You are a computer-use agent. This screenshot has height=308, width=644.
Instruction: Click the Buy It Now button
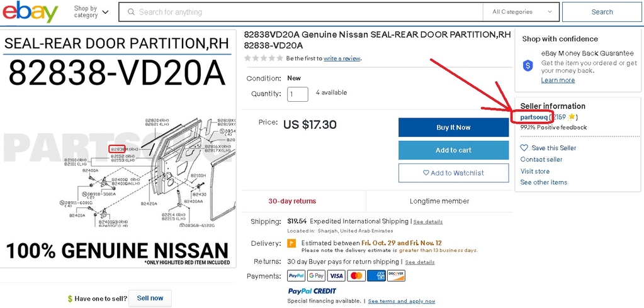[453, 128]
